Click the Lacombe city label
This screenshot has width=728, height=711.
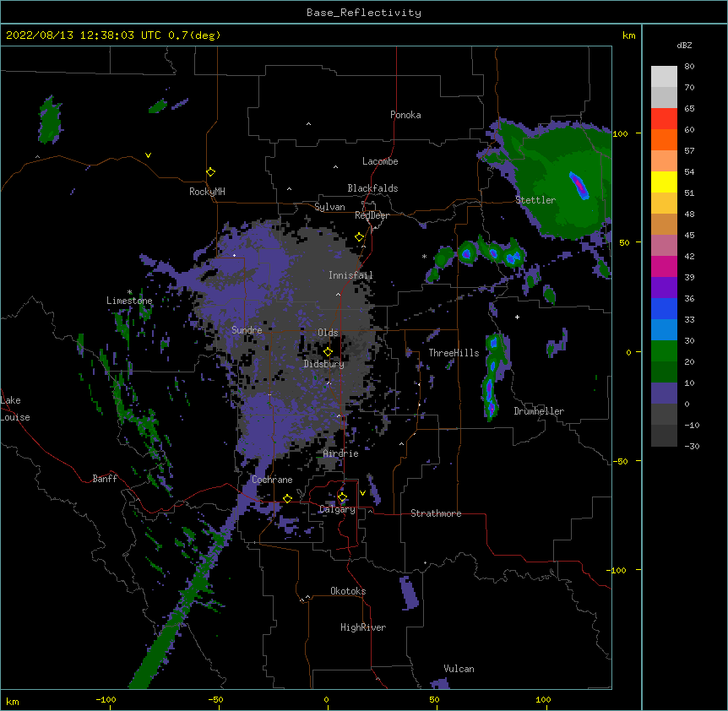tap(380, 161)
